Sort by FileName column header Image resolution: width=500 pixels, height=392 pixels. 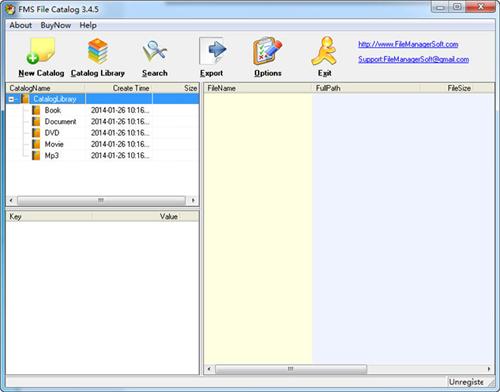pos(258,88)
